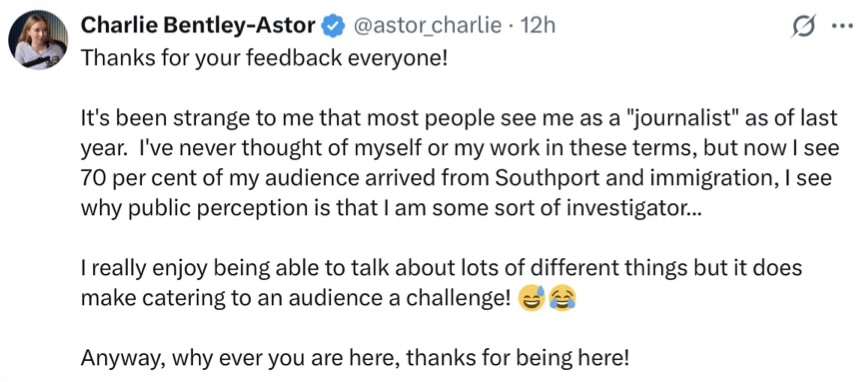Viewport: 857px width, 382px height.
Task: Open Charlie Bentley-Astor's profile avatar
Action: pos(38,40)
